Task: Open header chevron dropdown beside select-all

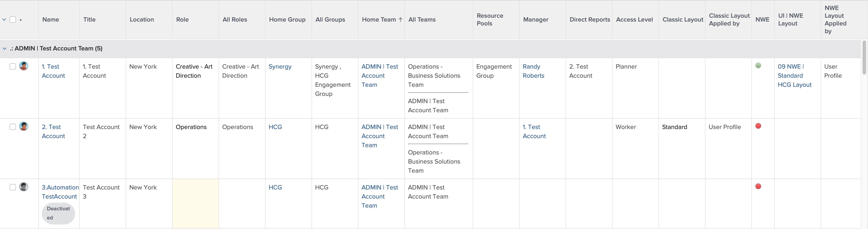Action: coord(4,20)
